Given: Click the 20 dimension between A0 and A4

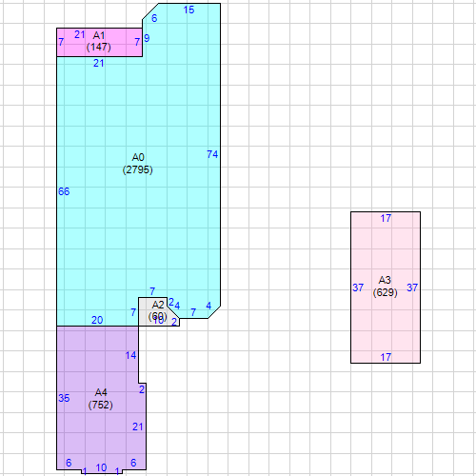Looking at the screenshot, I should pos(97,320).
